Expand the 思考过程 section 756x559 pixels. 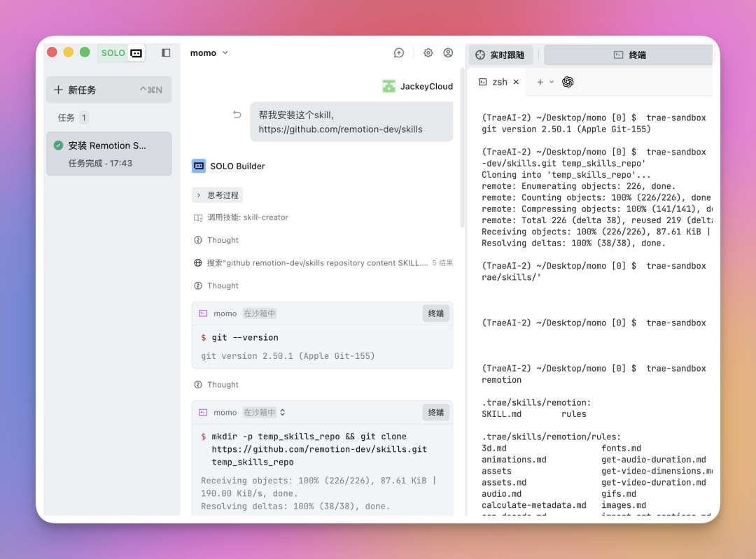[218, 195]
